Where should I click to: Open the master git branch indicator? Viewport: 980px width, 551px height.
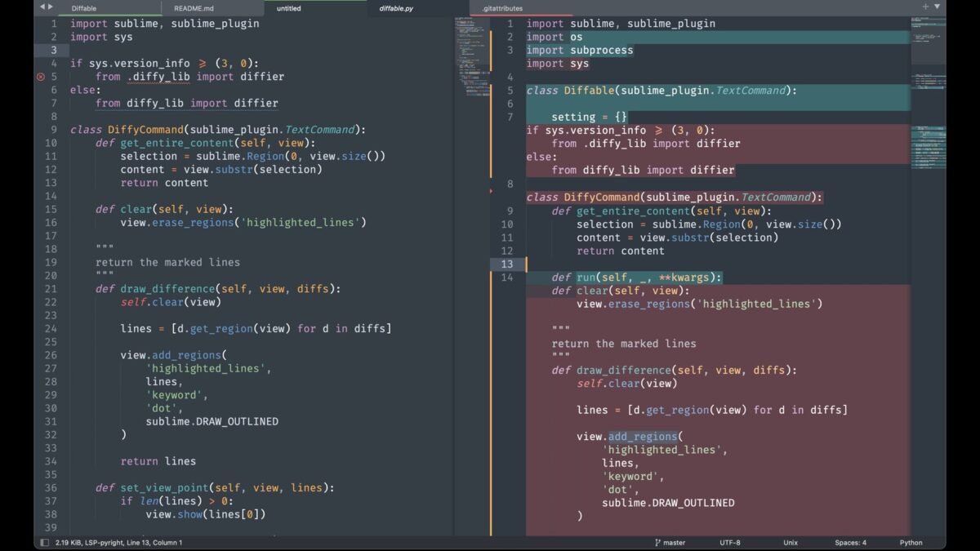[x=670, y=543]
